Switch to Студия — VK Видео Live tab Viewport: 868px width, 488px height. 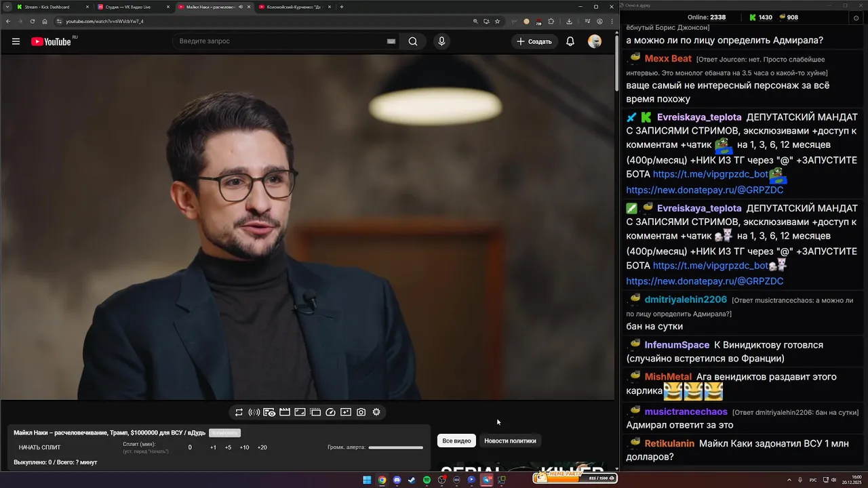tap(133, 7)
